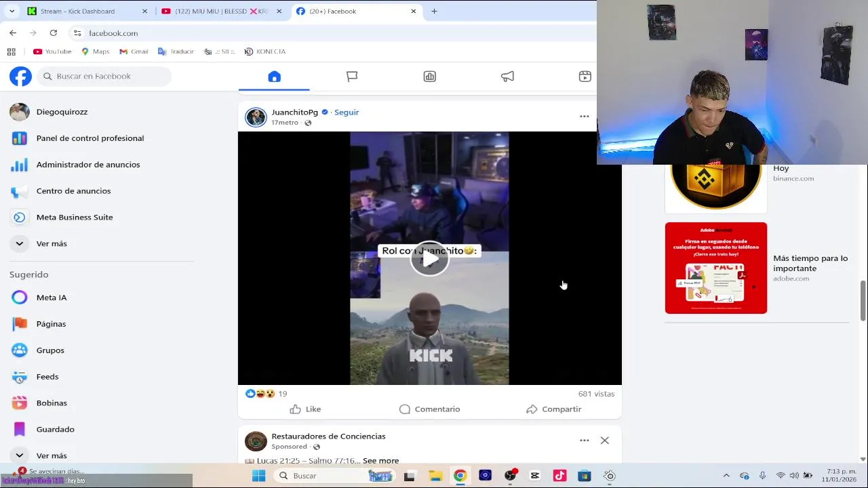This screenshot has width=868, height=488.
Task: Open a new browser tab
Action: [434, 11]
